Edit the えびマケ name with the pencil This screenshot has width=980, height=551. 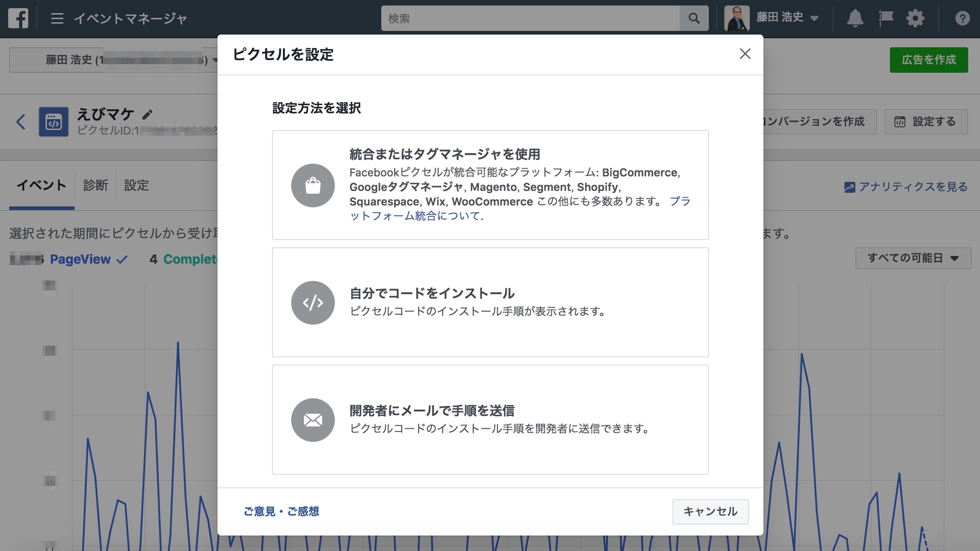coord(147,114)
